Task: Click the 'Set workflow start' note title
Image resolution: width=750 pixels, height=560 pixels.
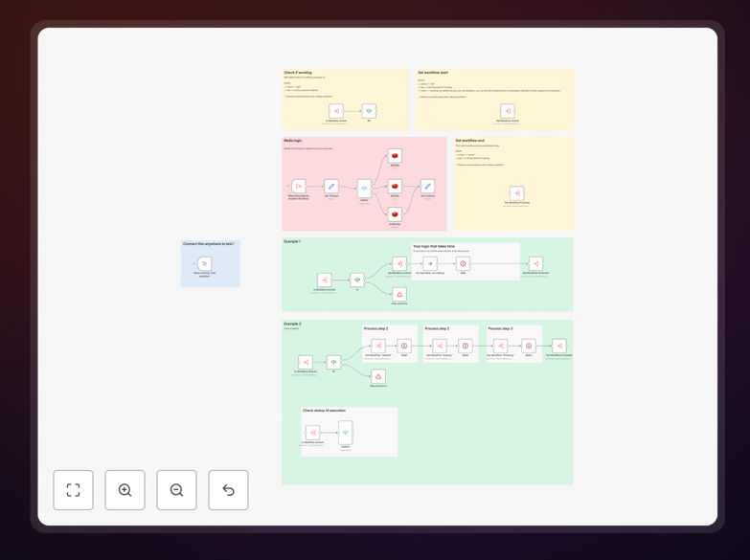Action: 433,73
